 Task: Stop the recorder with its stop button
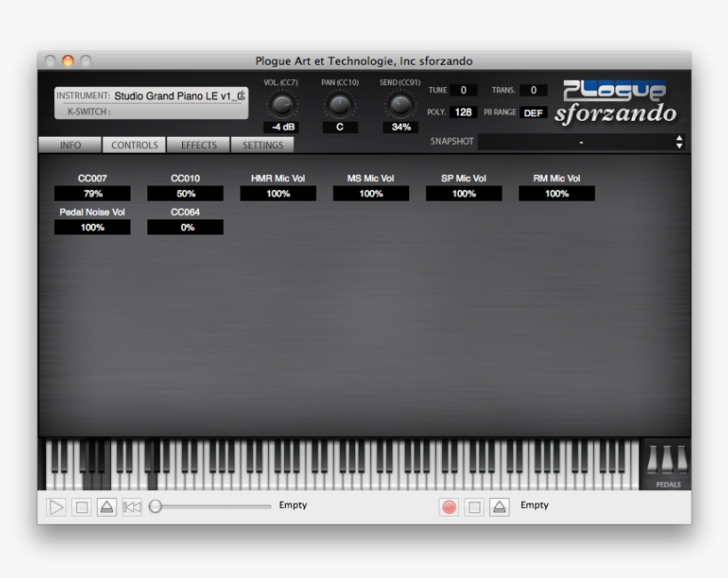point(474,507)
